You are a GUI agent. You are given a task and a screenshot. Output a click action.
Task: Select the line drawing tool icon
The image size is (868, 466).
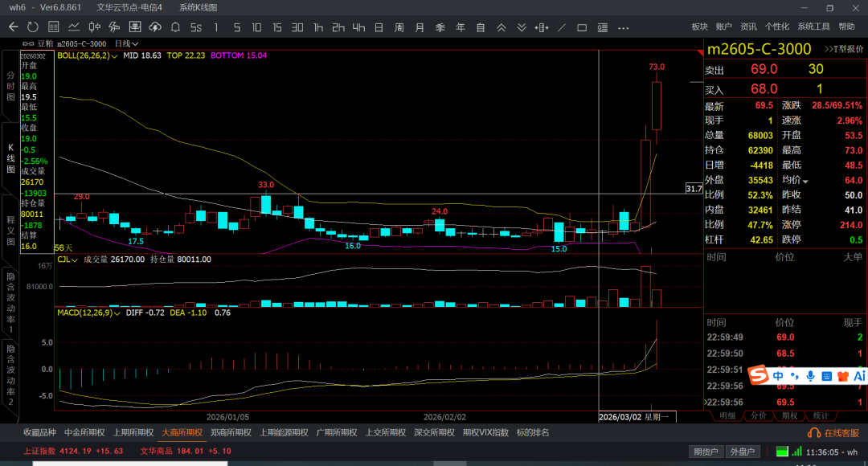pyautogui.click(x=561, y=27)
